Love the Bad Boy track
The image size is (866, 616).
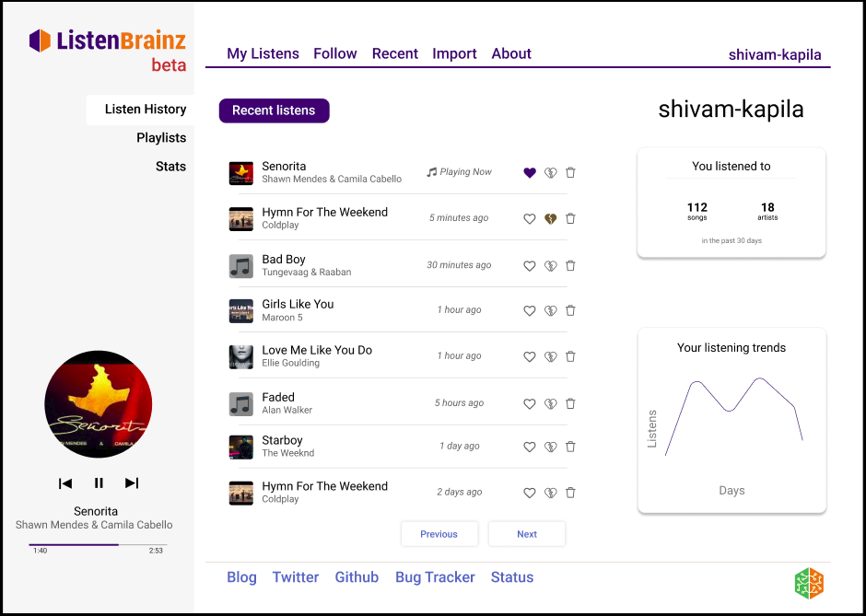click(530, 266)
